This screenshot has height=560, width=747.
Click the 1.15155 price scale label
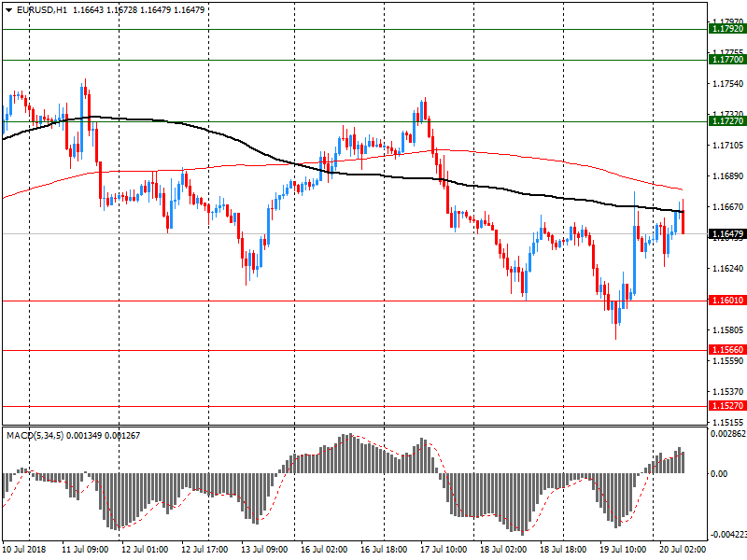pos(727,422)
